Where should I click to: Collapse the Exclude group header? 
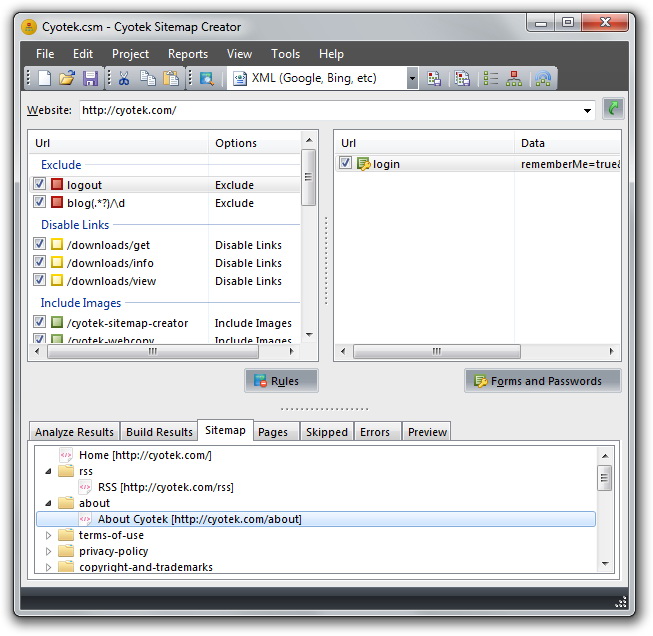coord(61,165)
